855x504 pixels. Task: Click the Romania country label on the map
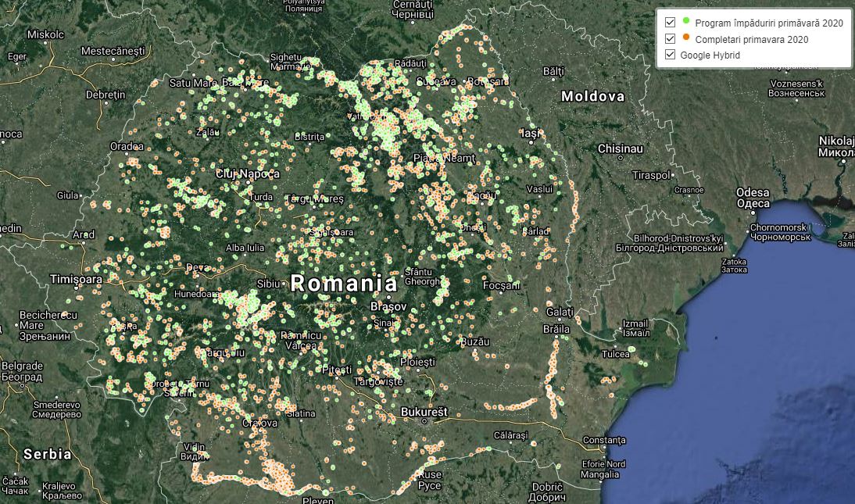344,283
